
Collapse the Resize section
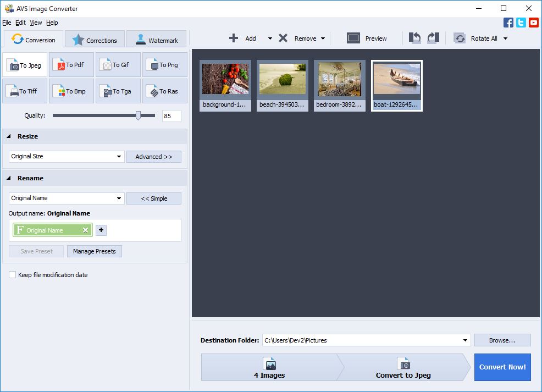pos(9,136)
